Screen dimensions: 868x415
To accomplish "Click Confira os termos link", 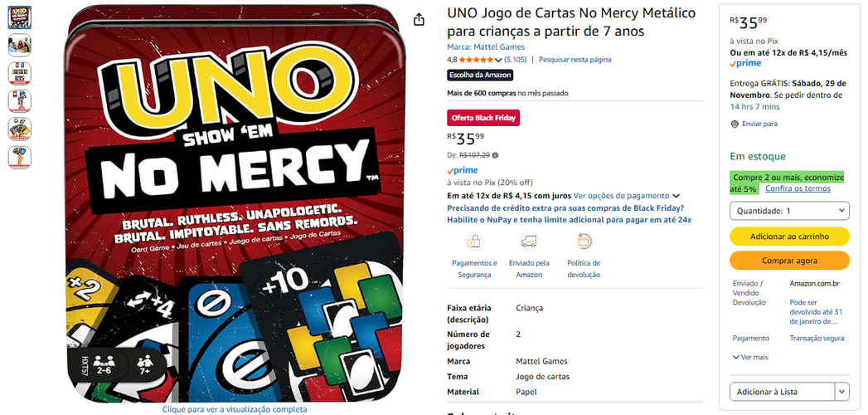I will click(x=798, y=188).
